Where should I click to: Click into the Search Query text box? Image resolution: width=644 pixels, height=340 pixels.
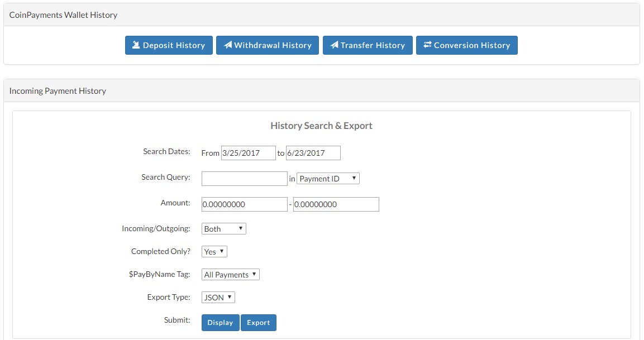tap(244, 179)
